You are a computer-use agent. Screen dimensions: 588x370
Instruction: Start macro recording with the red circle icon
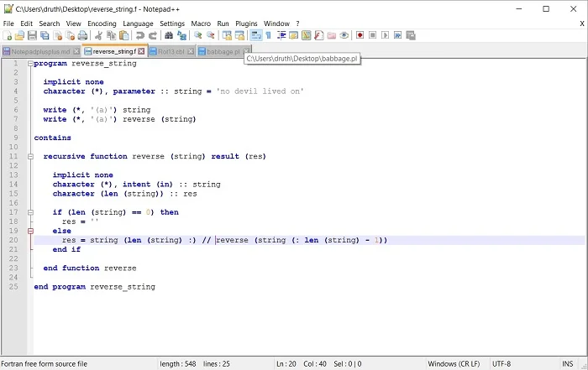coord(360,35)
